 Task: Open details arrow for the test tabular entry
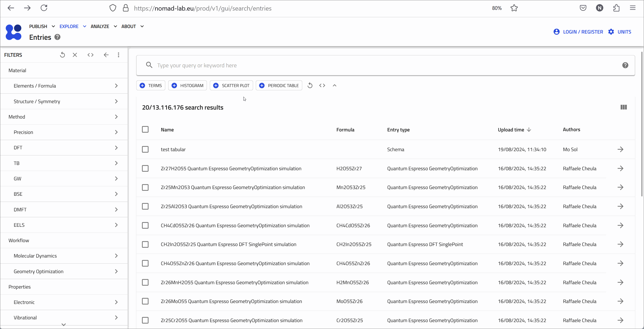pos(620,149)
